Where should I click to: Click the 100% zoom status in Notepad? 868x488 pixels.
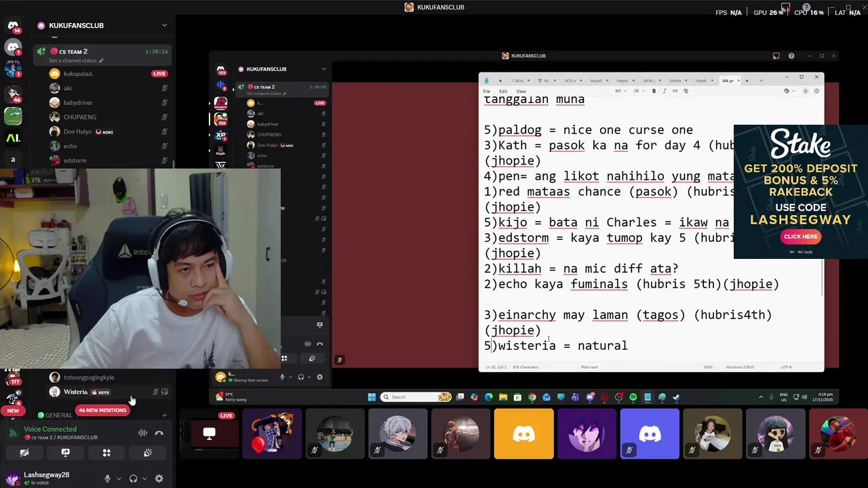tap(707, 367)
